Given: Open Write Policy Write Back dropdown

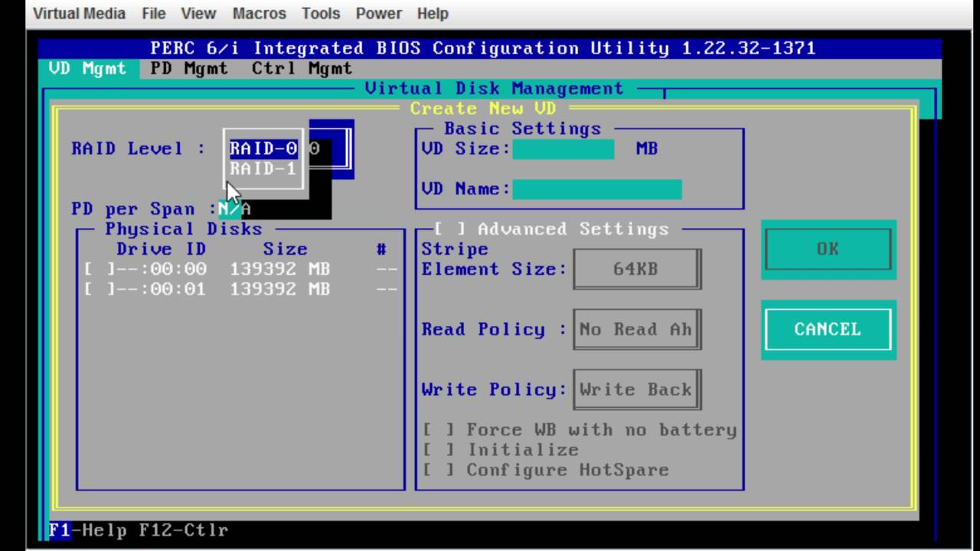Looking at the screenshot, I should click(636, 389).
